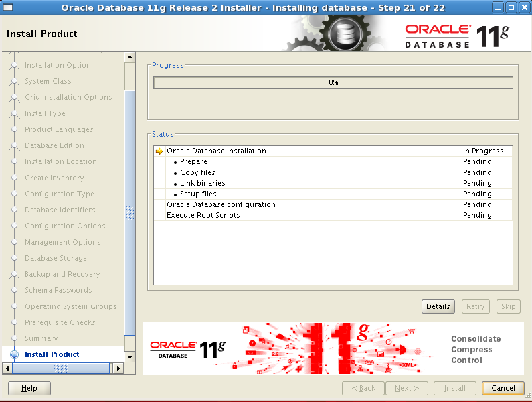
Task: Click the sidebar horizontal scrollbar thumb
Action: (61, 368)
